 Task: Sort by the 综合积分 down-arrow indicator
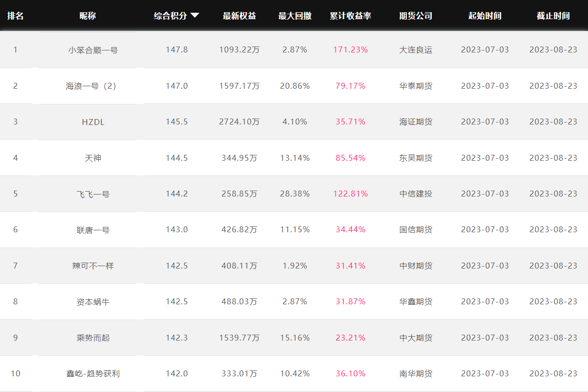195,16
